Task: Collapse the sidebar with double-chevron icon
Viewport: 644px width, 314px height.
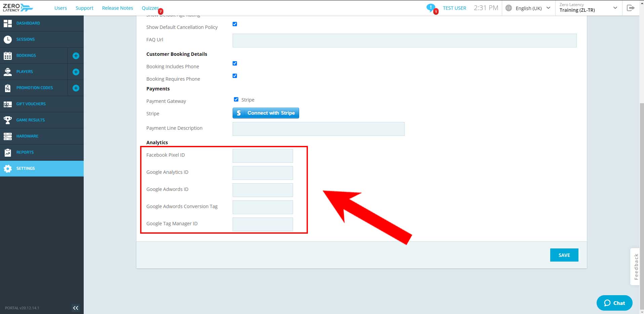Action: click(76, 308)
